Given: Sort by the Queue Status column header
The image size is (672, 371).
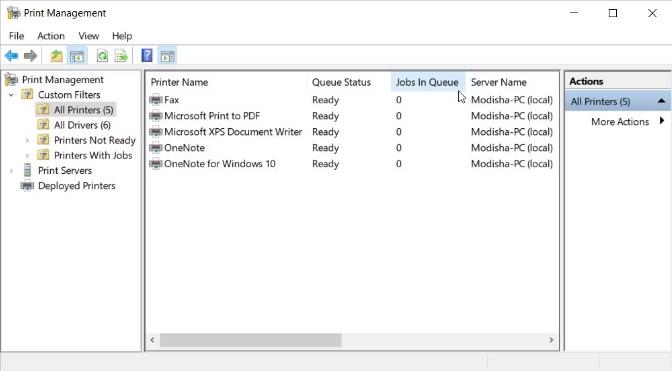Looking at the screenshot, I should [x=341, y=82].
